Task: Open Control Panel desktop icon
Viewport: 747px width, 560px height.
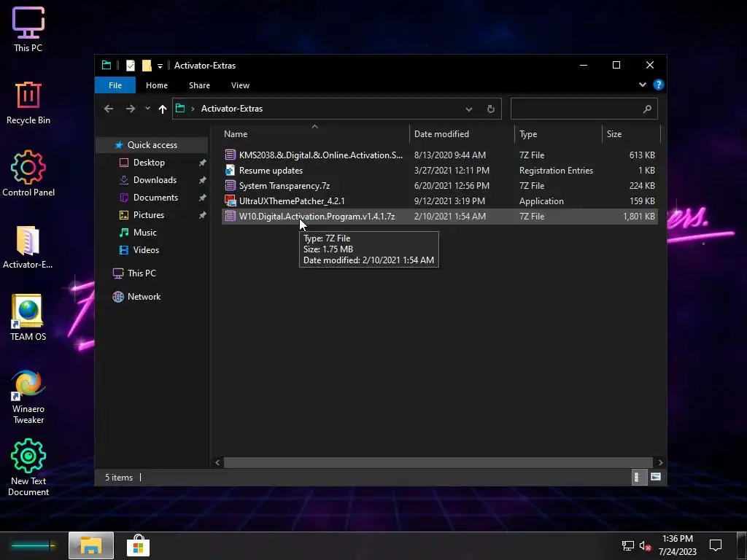Action: [28, 174]
